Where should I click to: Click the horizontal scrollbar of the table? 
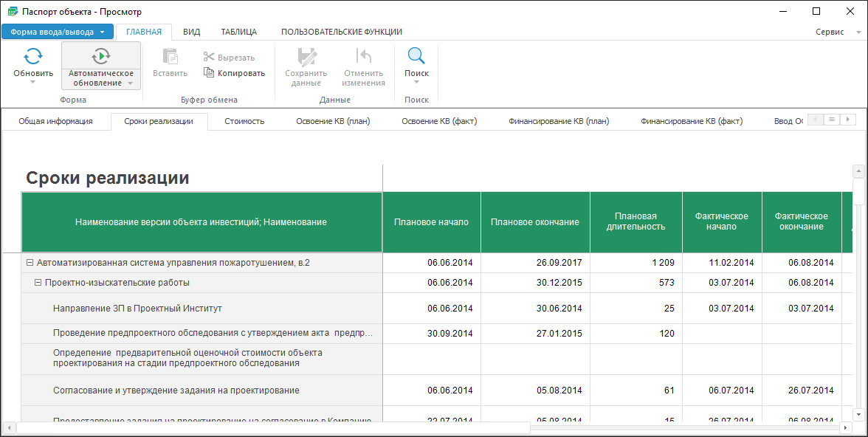(x=273, y=427)
